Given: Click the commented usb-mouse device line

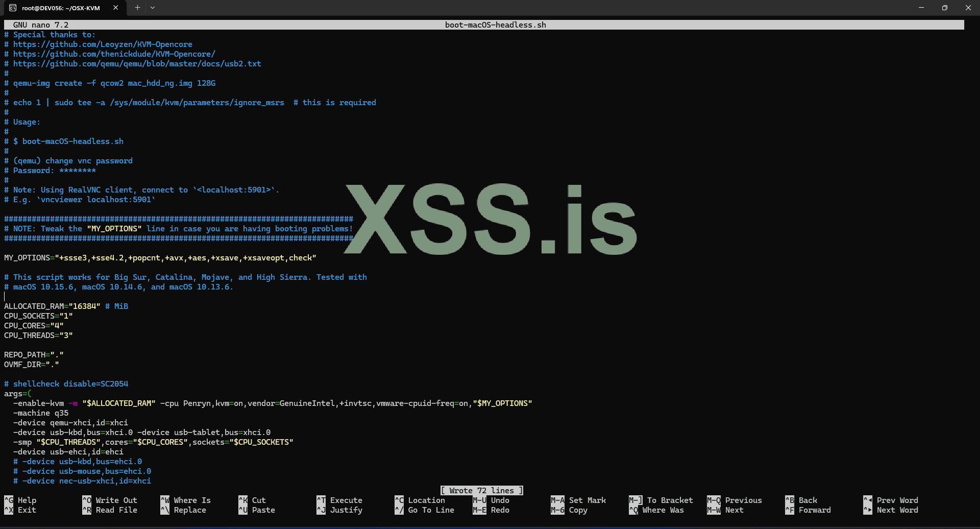Looking at the screenshot, I should (82, 471).
